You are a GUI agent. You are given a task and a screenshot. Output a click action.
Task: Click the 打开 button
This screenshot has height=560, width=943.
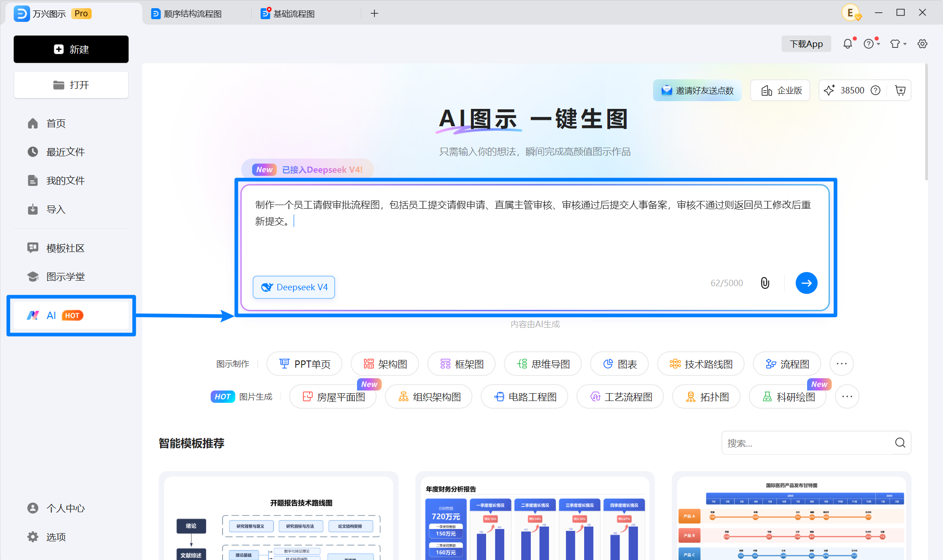[71, 85]
